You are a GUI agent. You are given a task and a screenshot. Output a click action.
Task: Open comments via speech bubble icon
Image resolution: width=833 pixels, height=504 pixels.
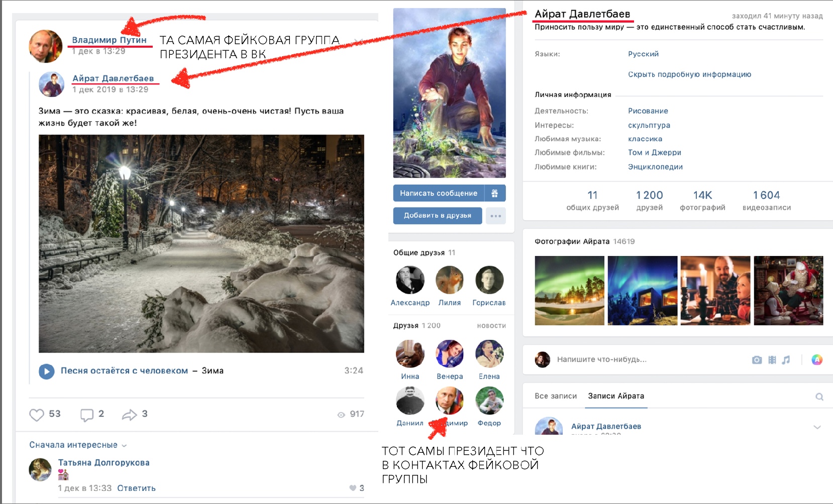pyautogui.click(x=87, y=415)
